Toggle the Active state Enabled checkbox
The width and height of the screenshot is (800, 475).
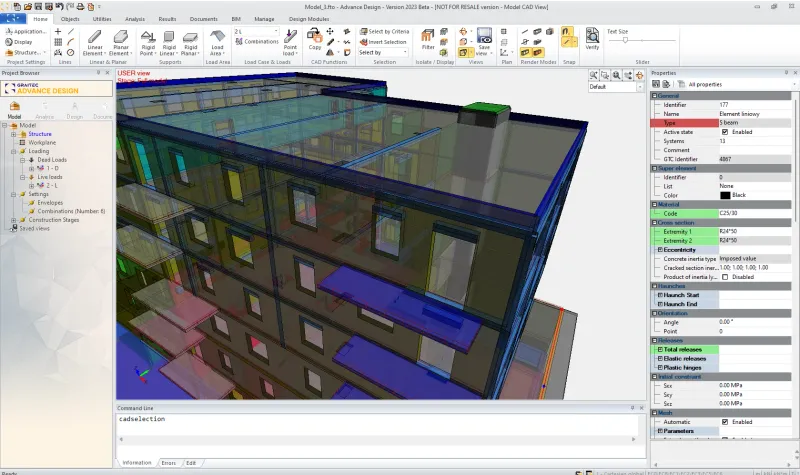(725, 132)
